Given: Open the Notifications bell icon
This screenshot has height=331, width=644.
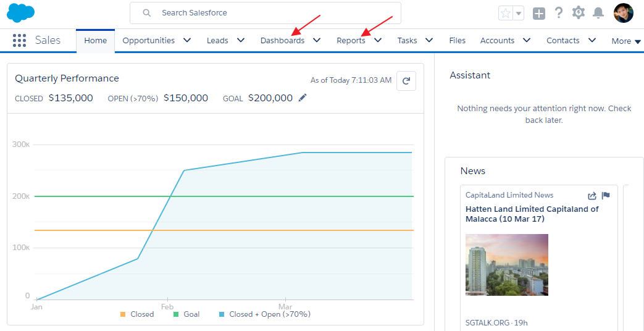Looking at the screenshot, I should coord(598,13).
